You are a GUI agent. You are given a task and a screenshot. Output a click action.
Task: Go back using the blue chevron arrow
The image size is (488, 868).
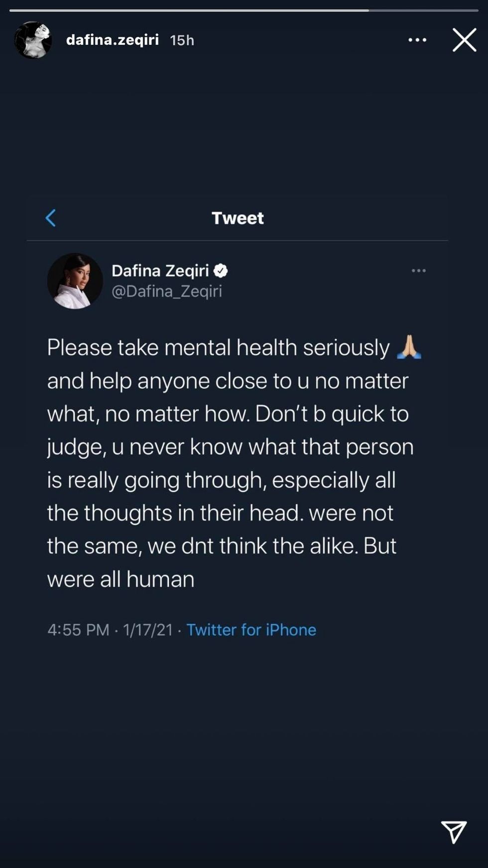pos(51,218)
